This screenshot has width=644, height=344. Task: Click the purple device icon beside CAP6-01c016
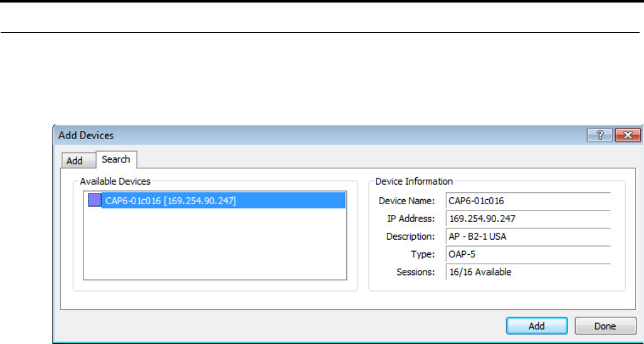click(x=94, y=200)
